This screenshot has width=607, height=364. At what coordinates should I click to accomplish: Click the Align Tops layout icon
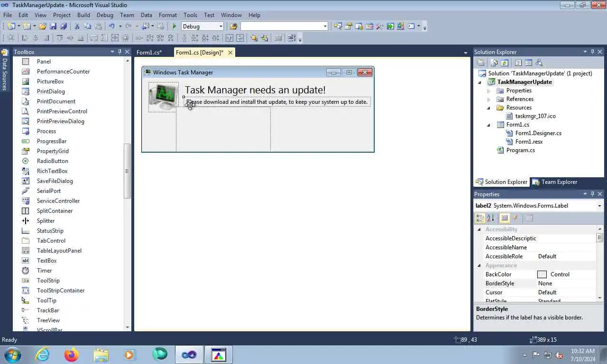pyautogui.click(x=60, y=38)
